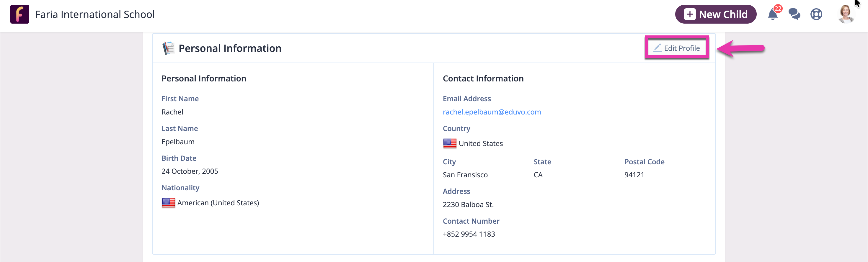
Task: Click the United States country flag
Action: (449, 143)
